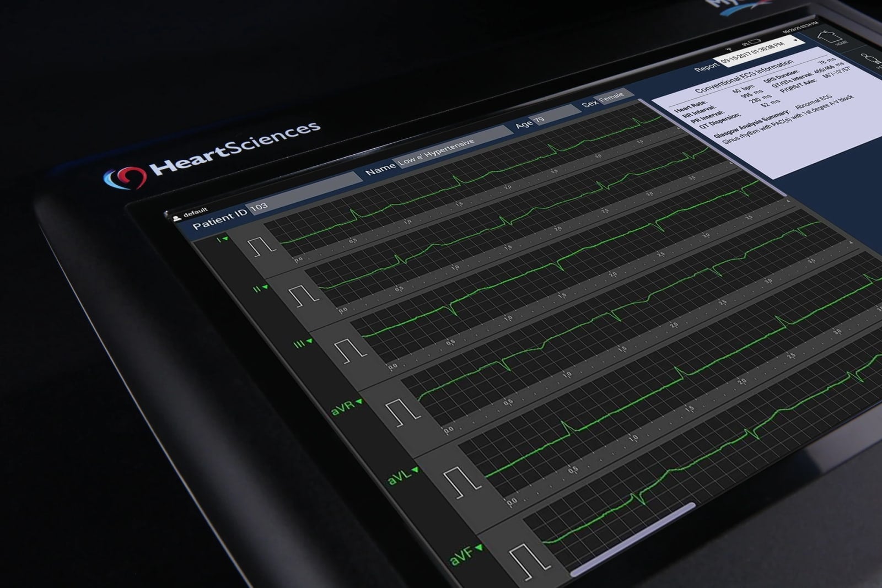Open the aVF lead selector dropdown
Viewport: 882px width, 588px height.
pos(466,554)
